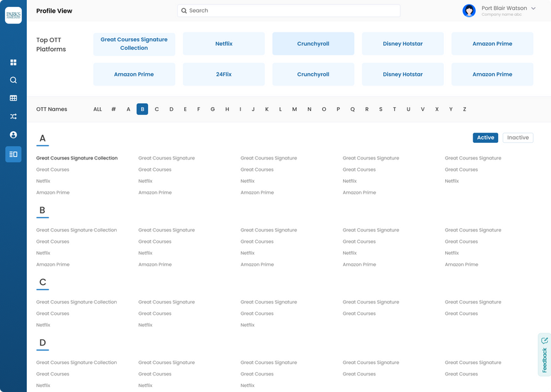Toggle the Inactive status filter
This screenshot has height=392, width=551.
click(517, 138)
